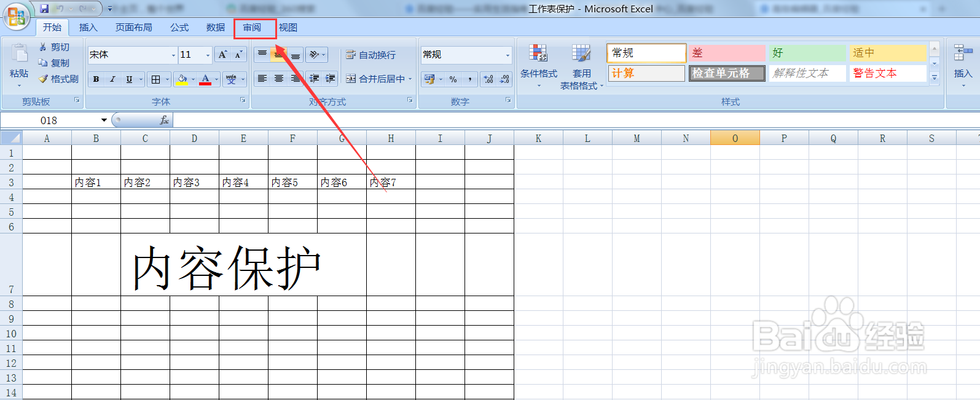Toggle italic formatting

click(x=112, y=79)
